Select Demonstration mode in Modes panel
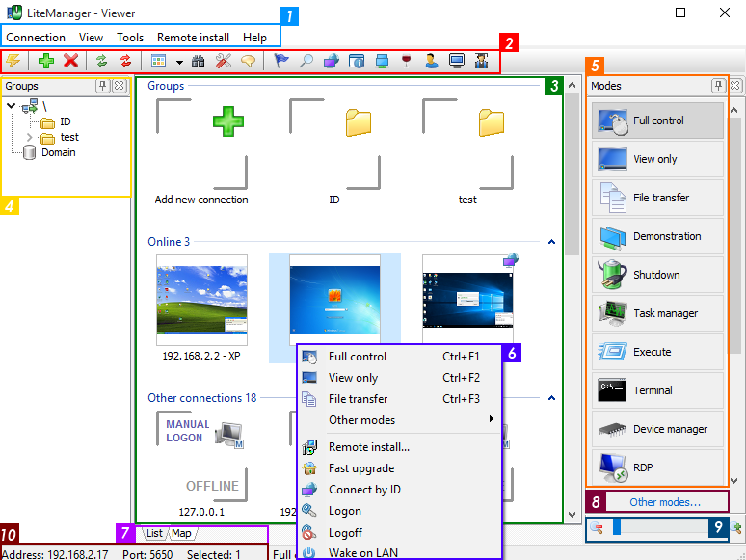This screenshot has width=746, height=560. pos(657,236)
